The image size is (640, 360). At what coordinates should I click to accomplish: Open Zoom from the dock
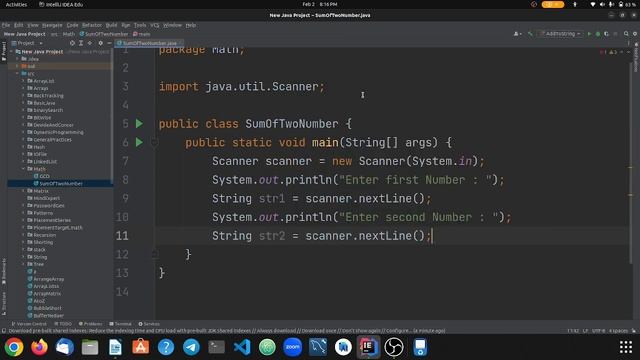(x=293, y=347)
